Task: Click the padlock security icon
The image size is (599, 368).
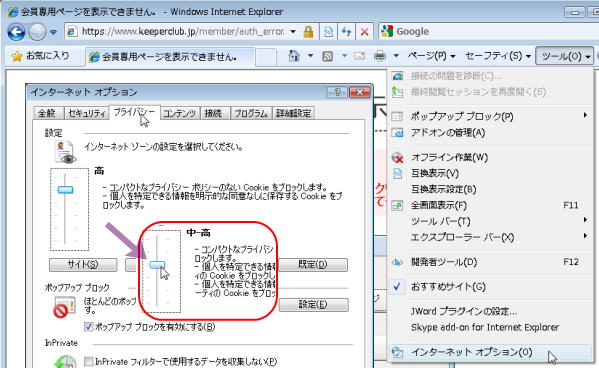Action: 308,32
